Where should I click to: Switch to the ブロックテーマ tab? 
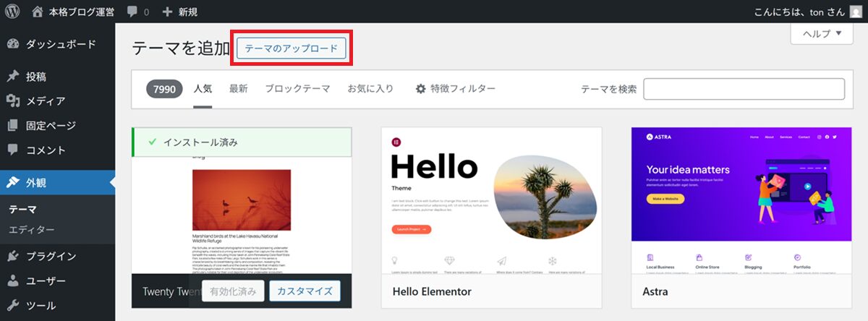[x=297, y=89]
